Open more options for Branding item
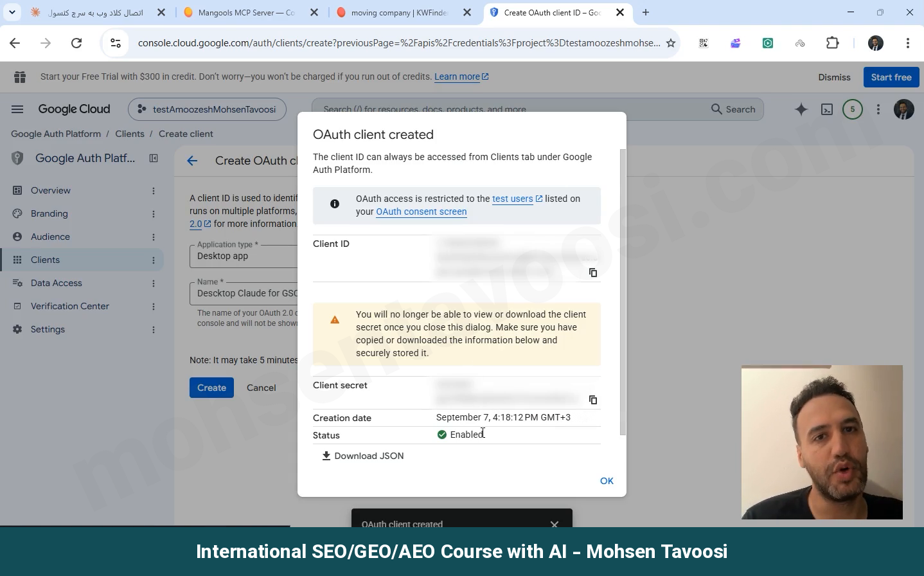 (x=154, y=214)
